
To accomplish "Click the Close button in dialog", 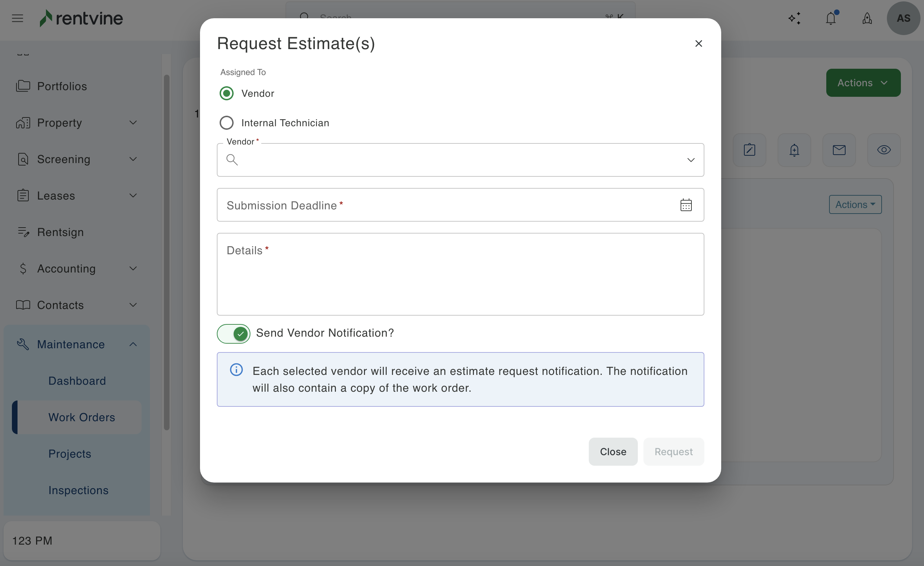I will [612, 452].
